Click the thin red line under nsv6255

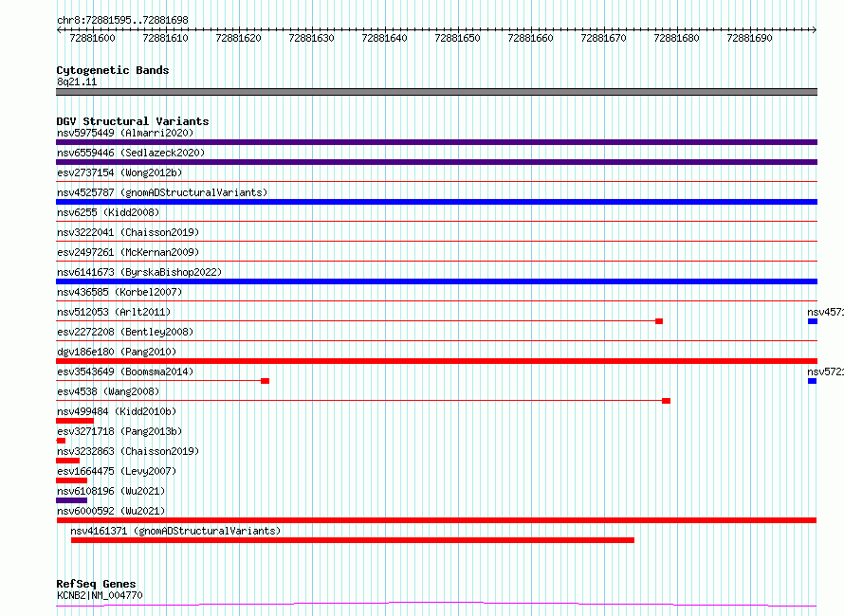pos(436,222)
